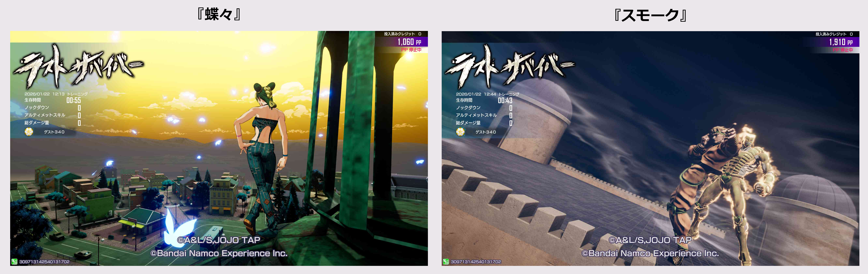Click the left 投入済みクレジット credit label
The image size is (868, 274).
pyautogui.click(x=400, y=34)
